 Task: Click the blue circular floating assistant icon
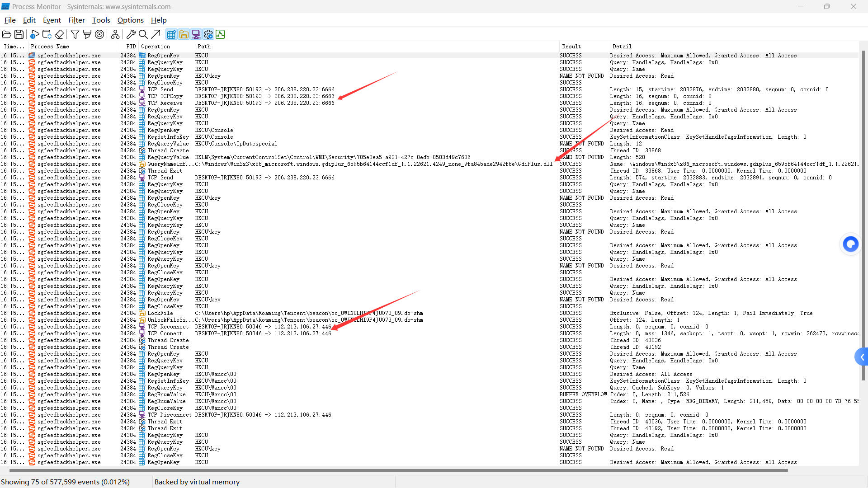[851, 244]
